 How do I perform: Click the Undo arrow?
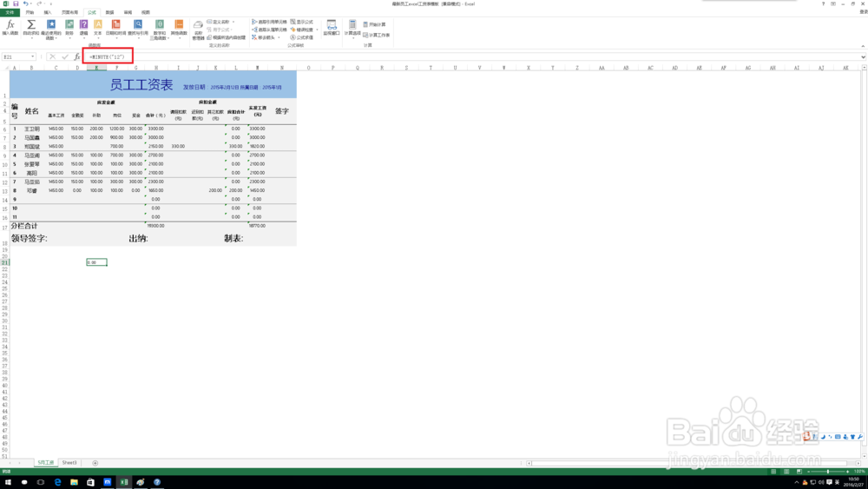tap(25, 3)
